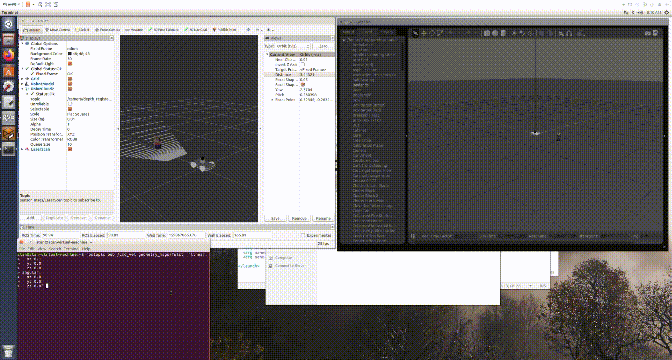Click the minus remove-tool icon in RViz toolbar

coord(258,30)
